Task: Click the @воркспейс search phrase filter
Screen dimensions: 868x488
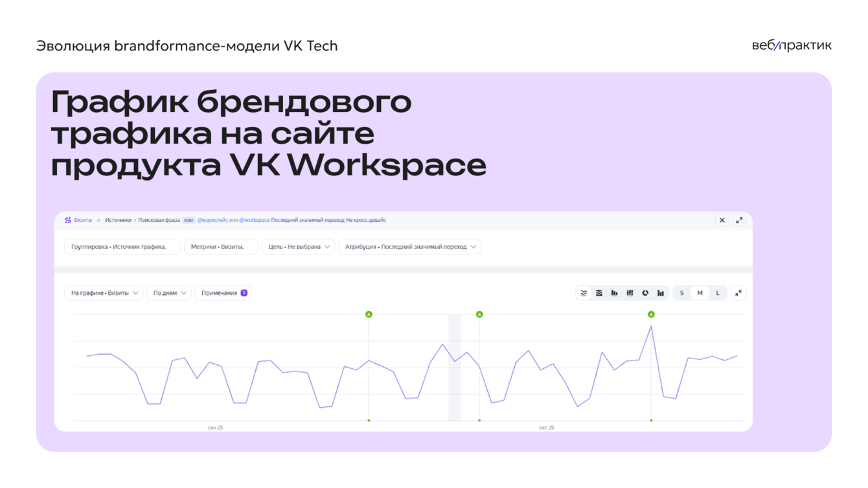Action: tap(212, 220)
